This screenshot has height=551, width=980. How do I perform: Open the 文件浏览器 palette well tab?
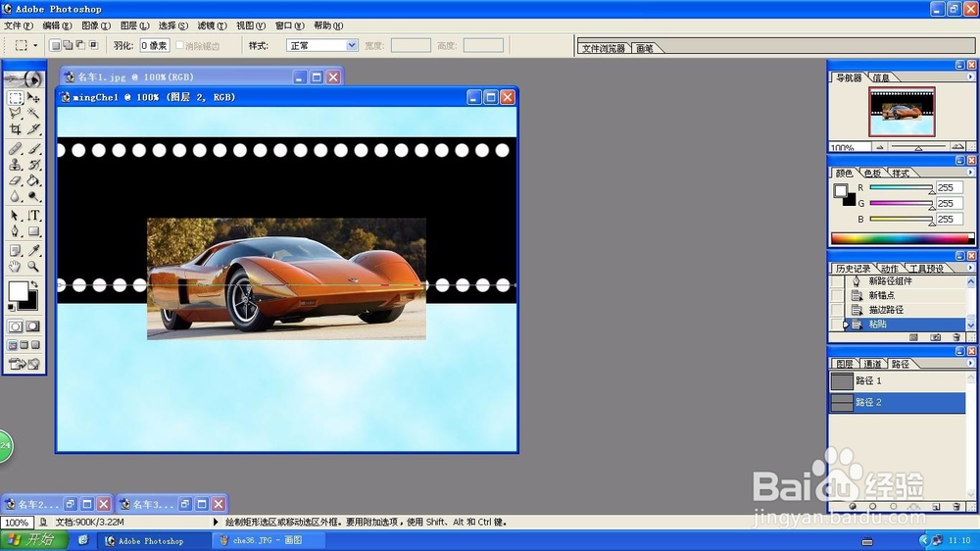tap(603, 48)
